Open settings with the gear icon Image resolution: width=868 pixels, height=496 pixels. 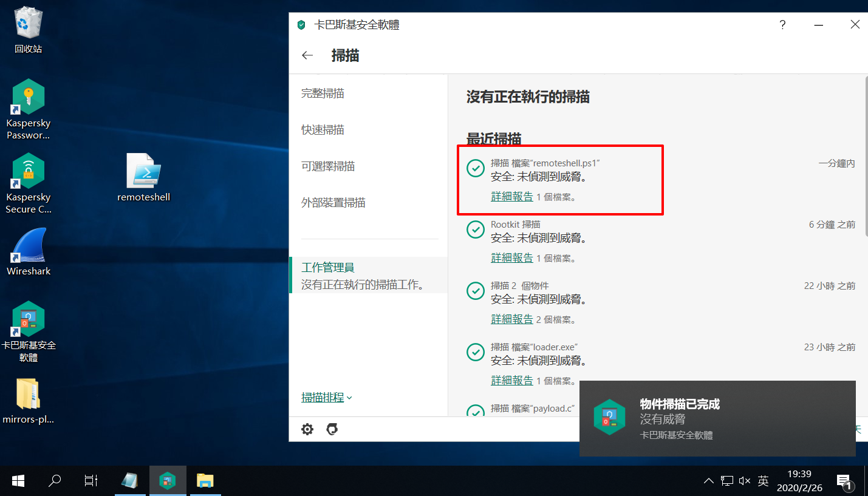307,429
